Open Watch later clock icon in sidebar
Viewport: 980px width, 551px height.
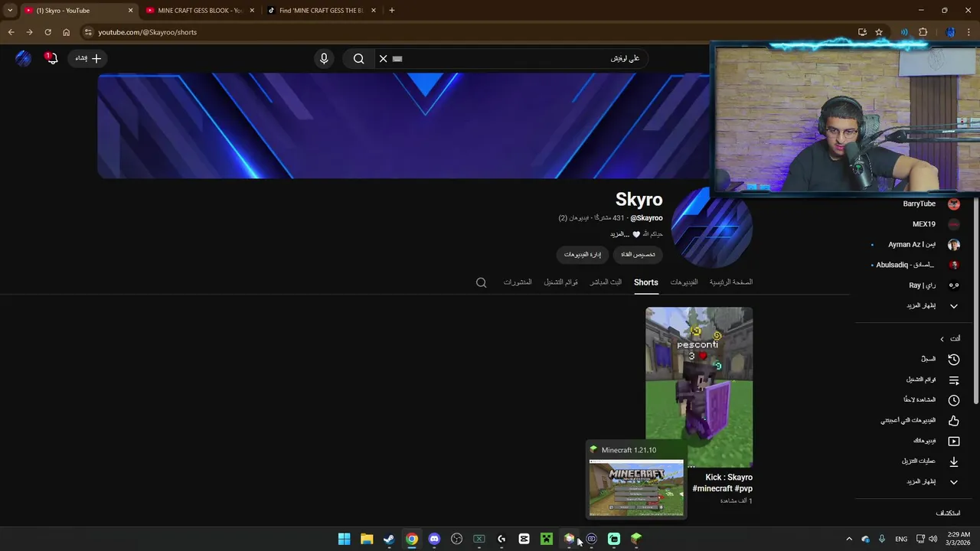954,400
